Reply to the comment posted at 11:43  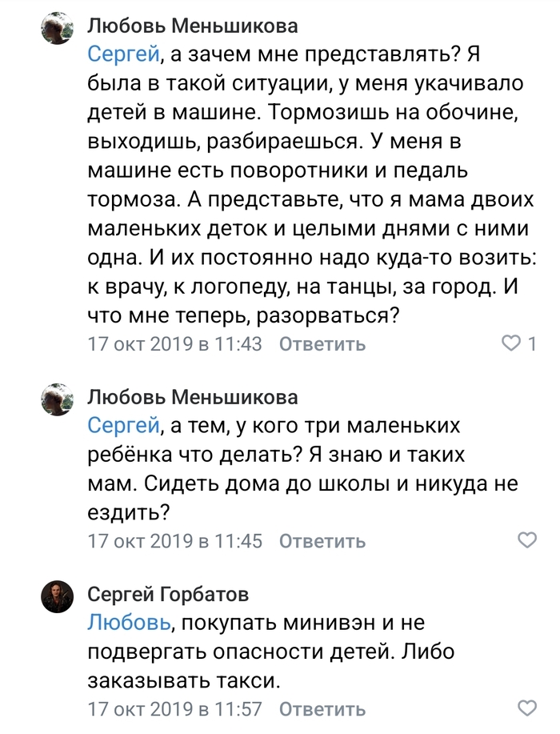(322, 344)
